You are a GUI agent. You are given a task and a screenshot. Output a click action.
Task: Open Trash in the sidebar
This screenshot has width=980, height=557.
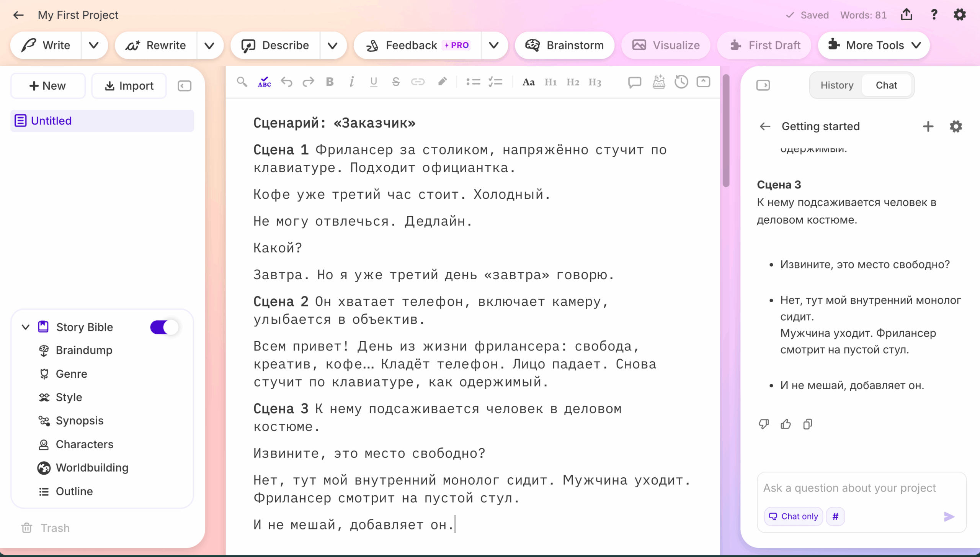tap(46, 528)
